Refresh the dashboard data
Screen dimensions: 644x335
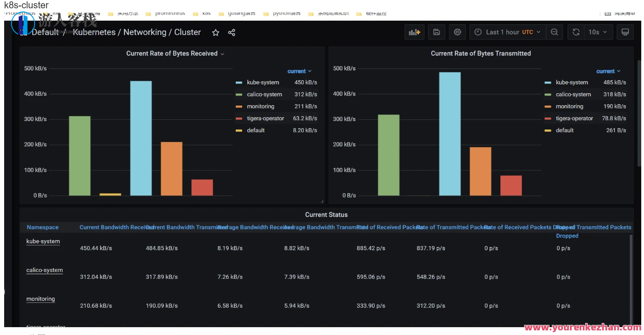tap(576, 32)
